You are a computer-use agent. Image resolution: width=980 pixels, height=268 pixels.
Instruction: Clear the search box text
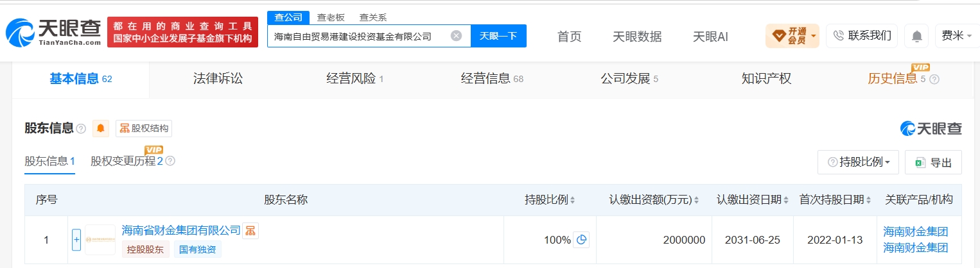point(456,36)
